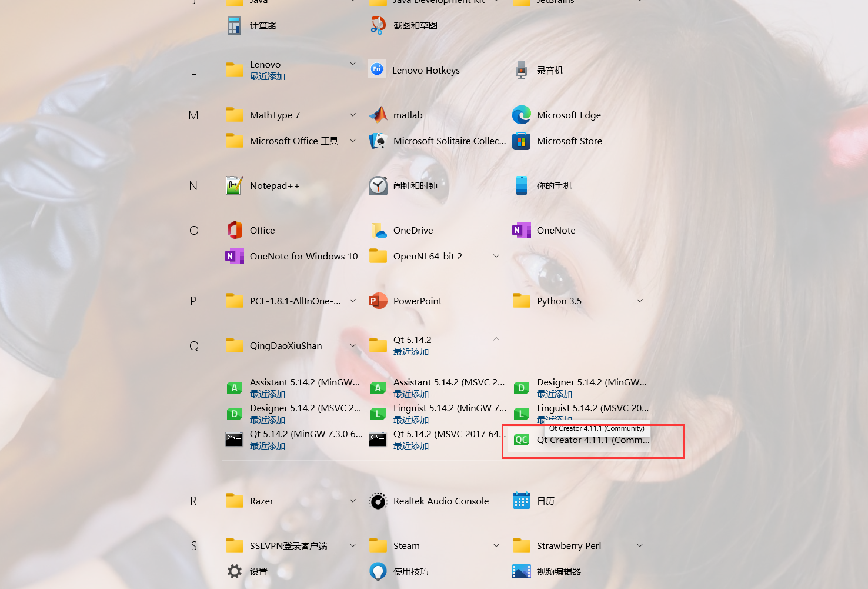Open 日历 calendar icon
868x589 pixels.
pos(522,501)
